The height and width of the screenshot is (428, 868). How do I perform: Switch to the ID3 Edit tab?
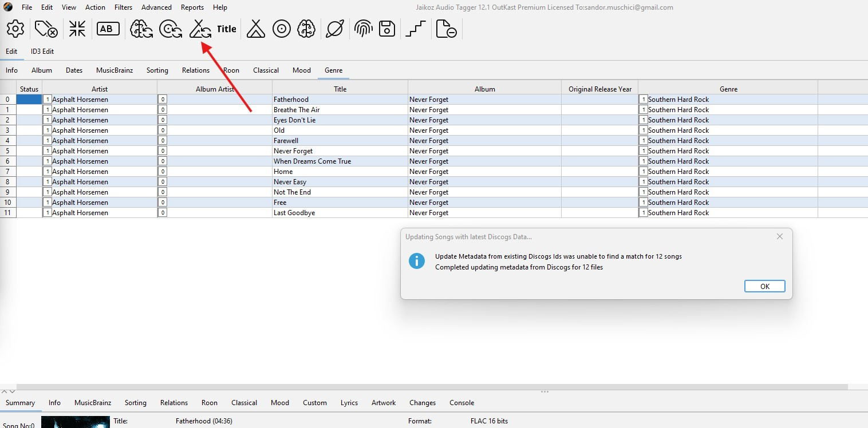(42, 51)
